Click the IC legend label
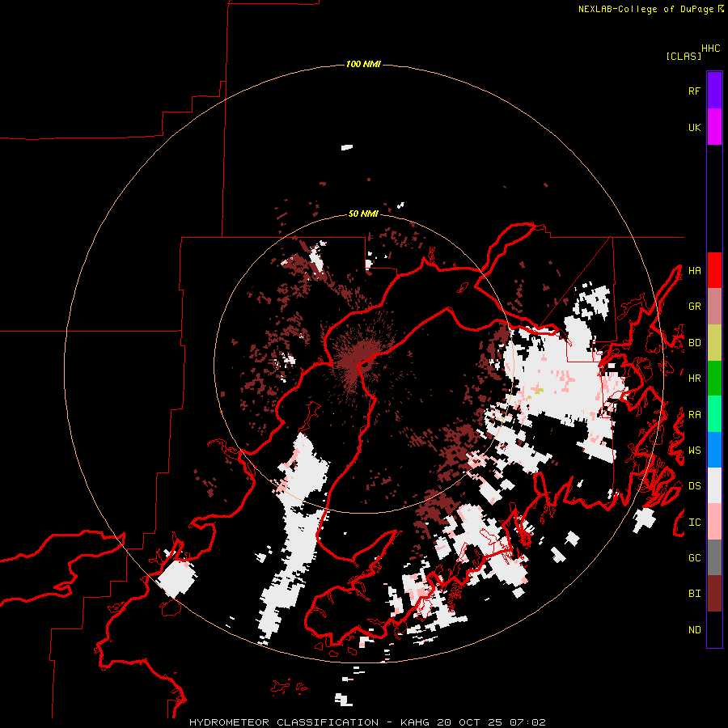 695,523
